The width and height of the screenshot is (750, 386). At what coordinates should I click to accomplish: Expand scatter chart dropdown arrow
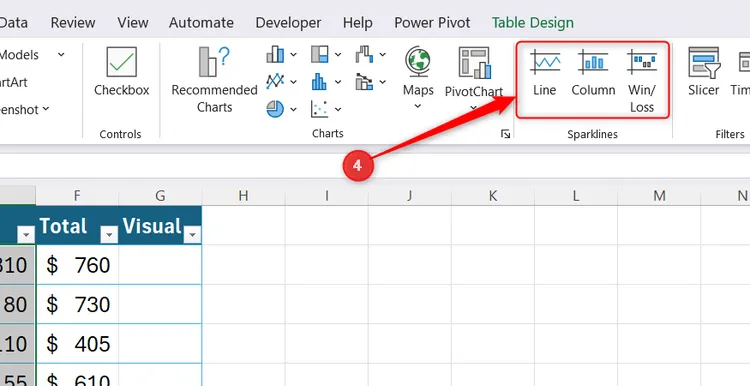(338, 110)
